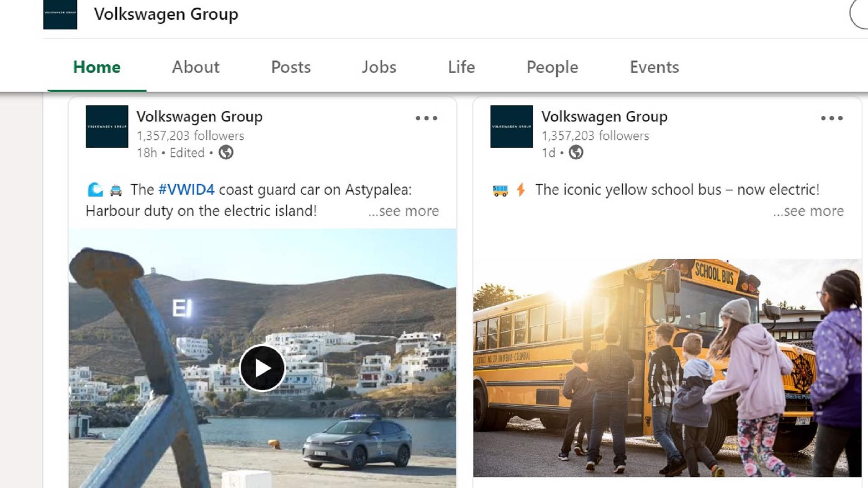Switch to the About tab
868x488 pixels.
pyautogui.click(x=196, y=67)
